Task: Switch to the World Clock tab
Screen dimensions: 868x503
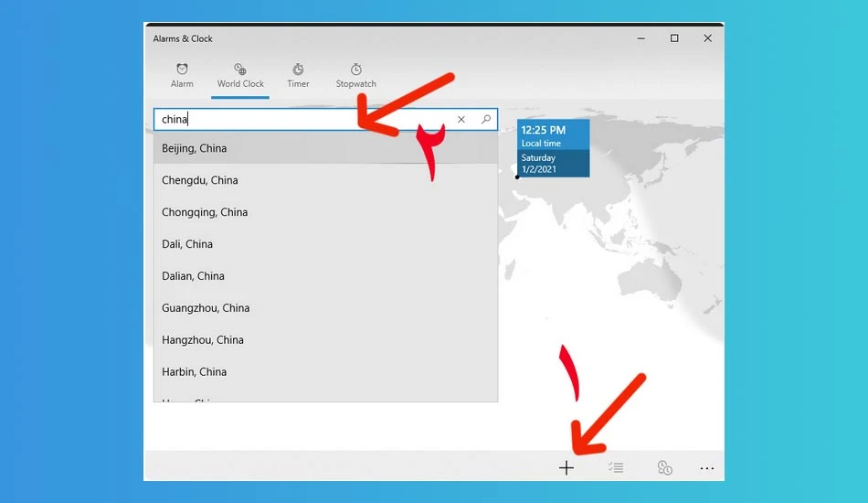Action: 240,76
